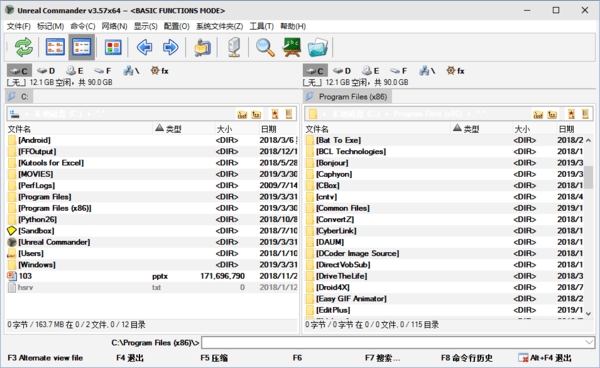600x368 pixels.
Task: Click fx virtual drive in left panel
Action: pyautogui.click(x=160, y=71)
